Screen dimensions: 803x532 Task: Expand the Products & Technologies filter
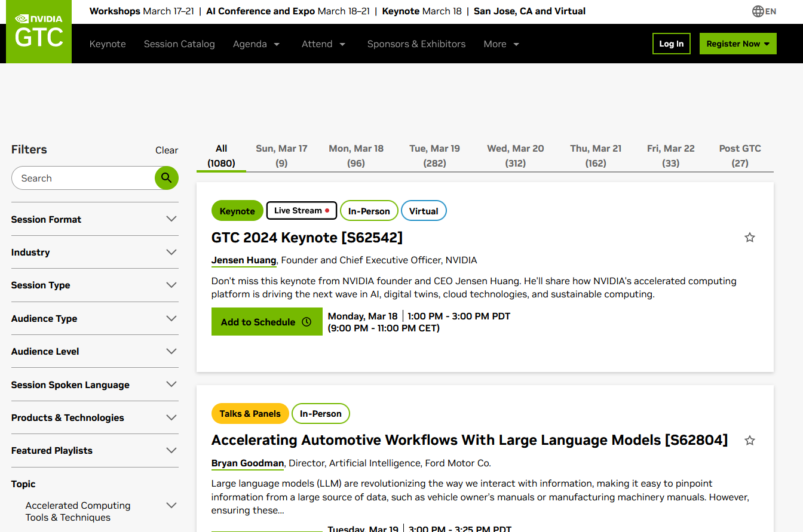(94, 417)
